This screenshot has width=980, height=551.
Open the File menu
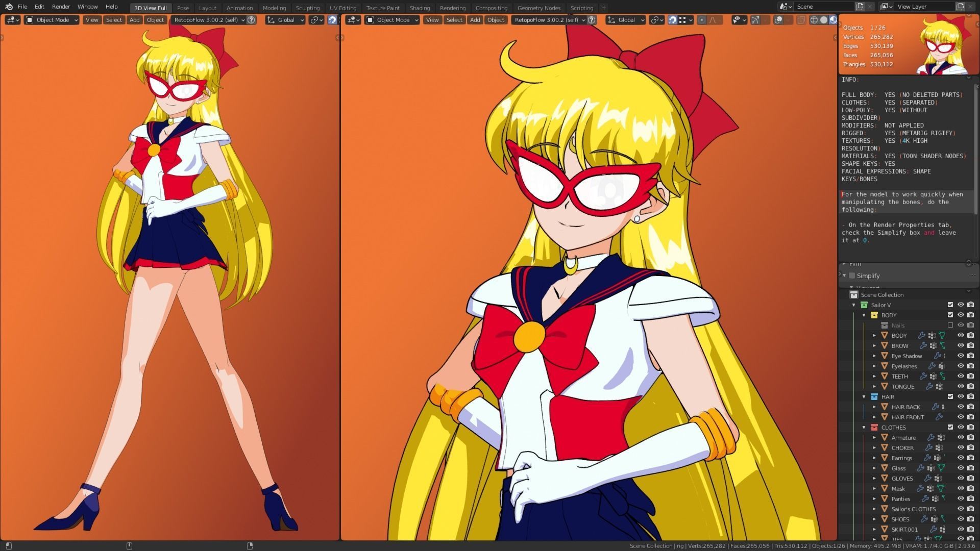tap(22, 7)
